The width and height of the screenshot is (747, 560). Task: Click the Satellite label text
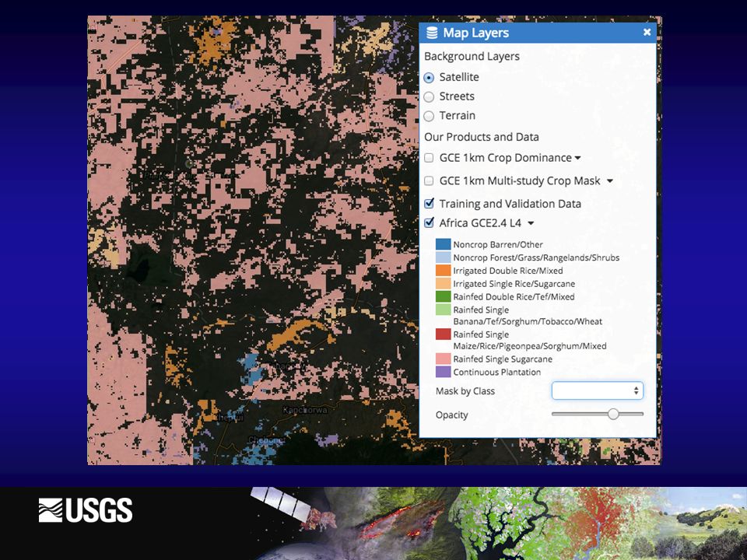coord(459,77)
